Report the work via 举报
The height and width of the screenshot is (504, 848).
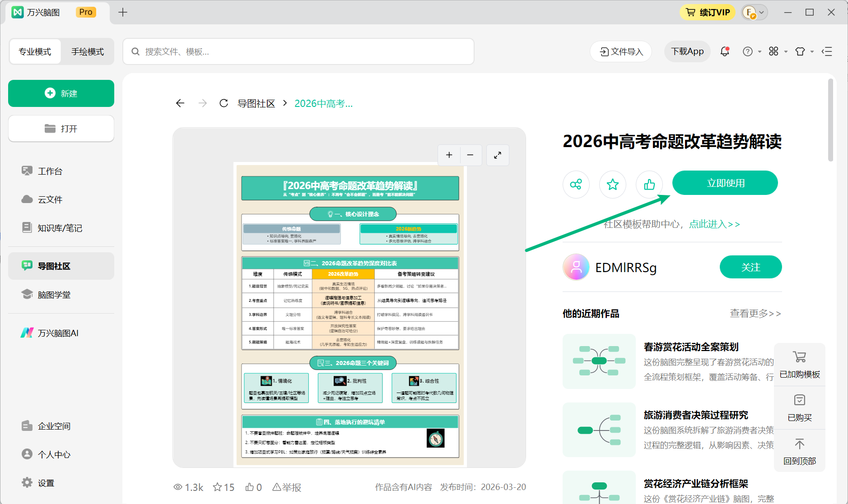pos(287,487)
